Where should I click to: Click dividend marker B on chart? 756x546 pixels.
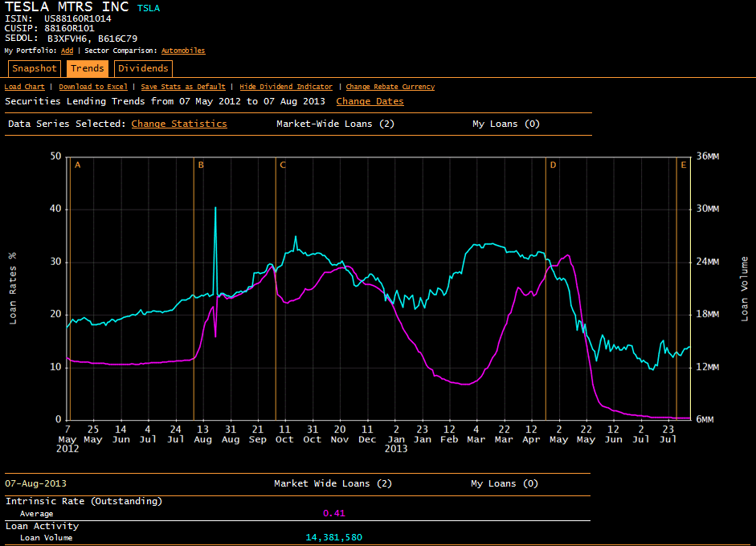pyautogui.click(x=201, y=165)
